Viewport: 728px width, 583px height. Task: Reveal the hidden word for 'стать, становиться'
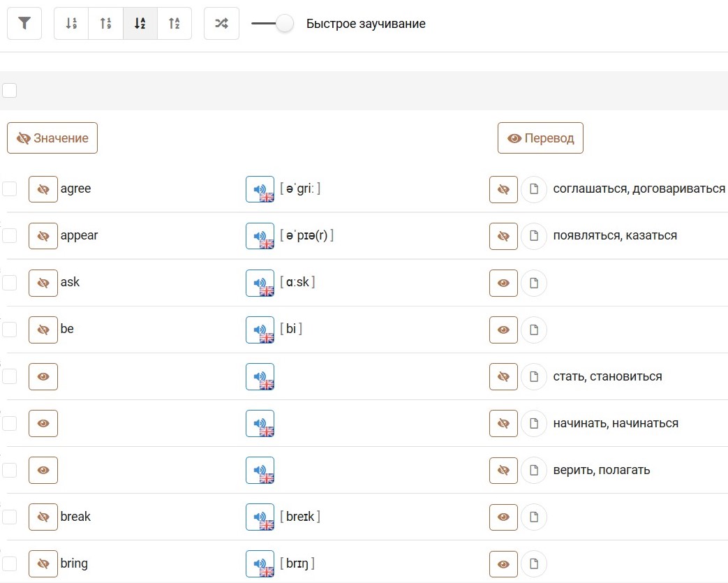(43, 377)
